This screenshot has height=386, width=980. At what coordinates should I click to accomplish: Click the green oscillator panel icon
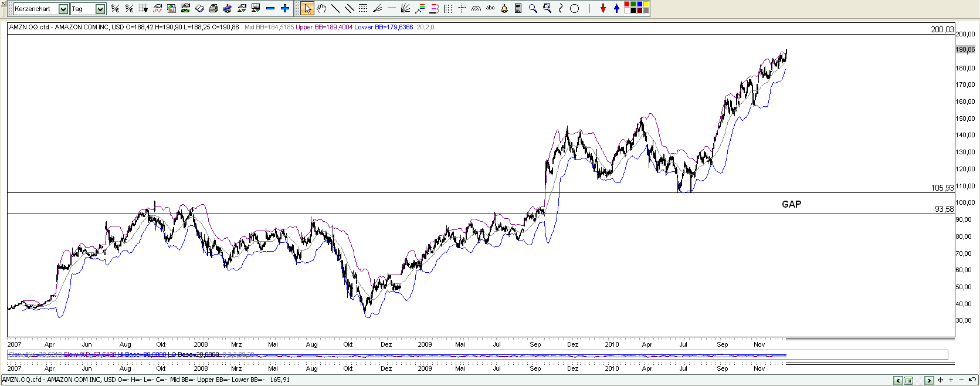pyautogui.click(x=185, y=8)
